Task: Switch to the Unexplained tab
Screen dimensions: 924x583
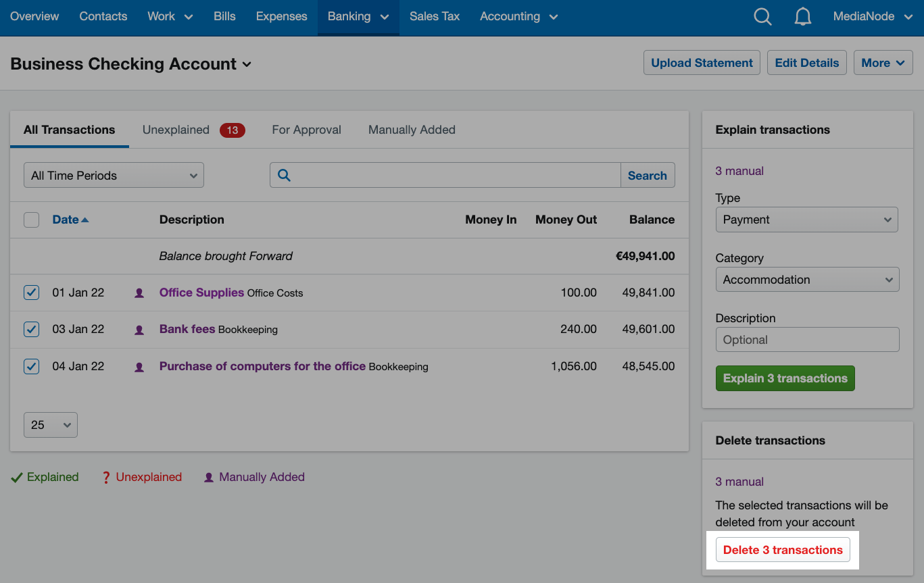Action: click(193, 130)
